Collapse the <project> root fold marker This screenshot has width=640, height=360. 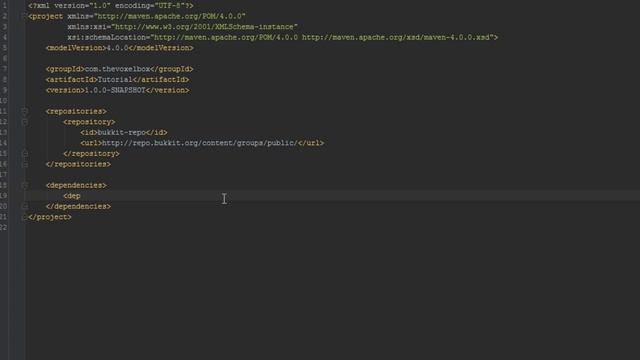[x=24, y=16]
